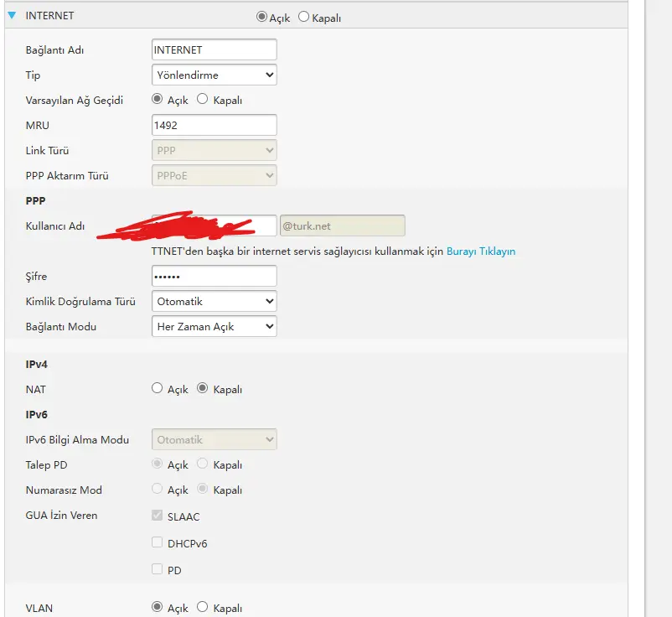Click the Bağlantı Adı input field
This screenshot has height=617, width=672.
(x=215, y=49)
